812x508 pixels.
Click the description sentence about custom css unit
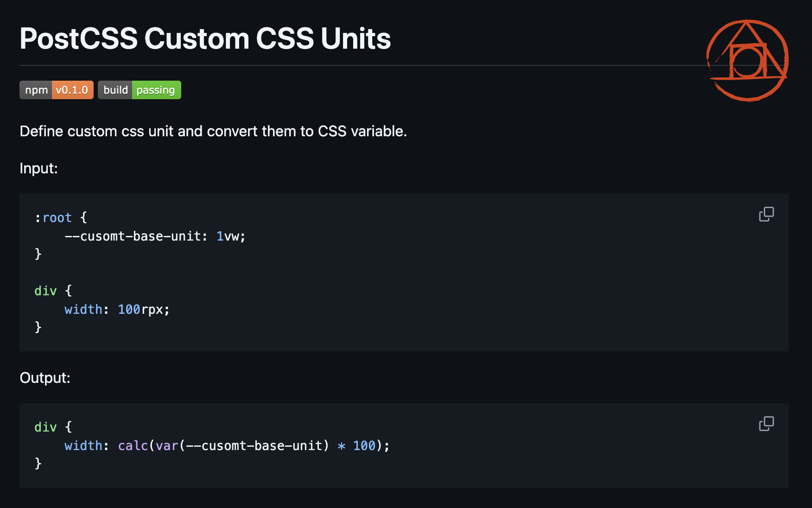point(213,131)
